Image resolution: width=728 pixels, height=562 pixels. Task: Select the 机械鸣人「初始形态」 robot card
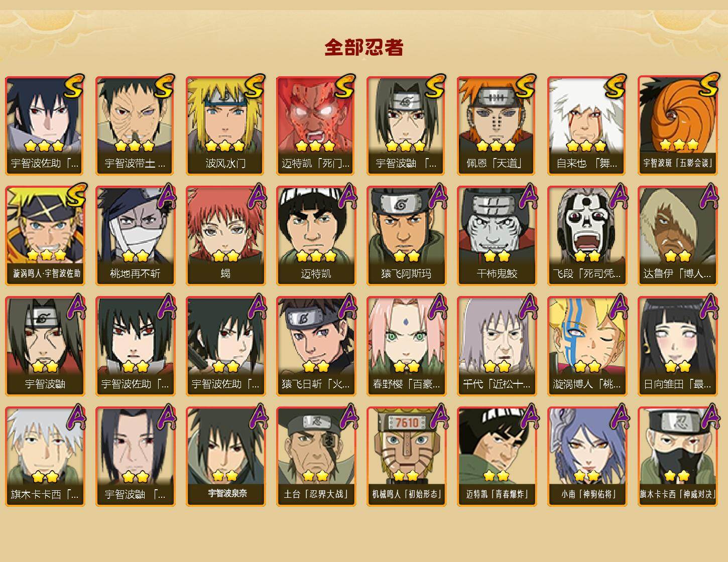click(x=406, y=457)
